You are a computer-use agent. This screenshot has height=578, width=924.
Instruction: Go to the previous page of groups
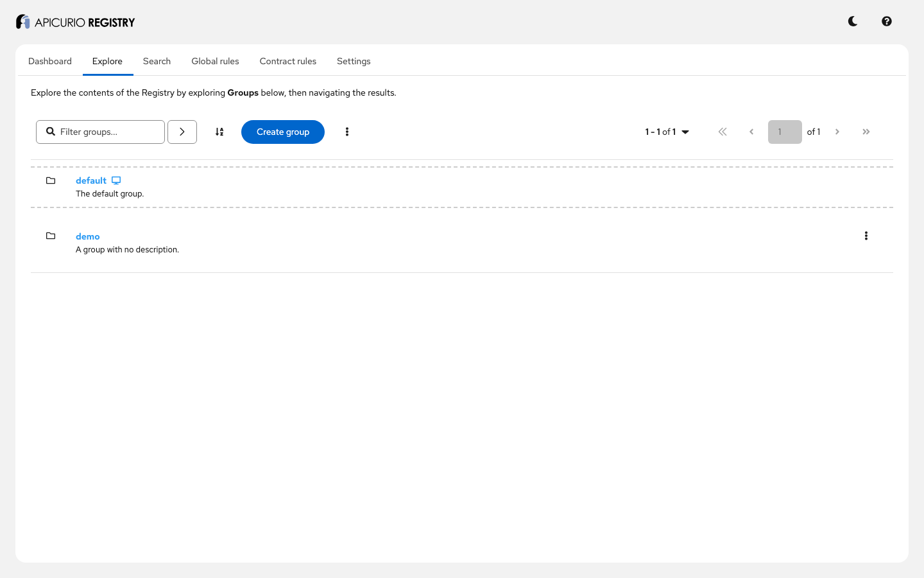pos(751,132)
